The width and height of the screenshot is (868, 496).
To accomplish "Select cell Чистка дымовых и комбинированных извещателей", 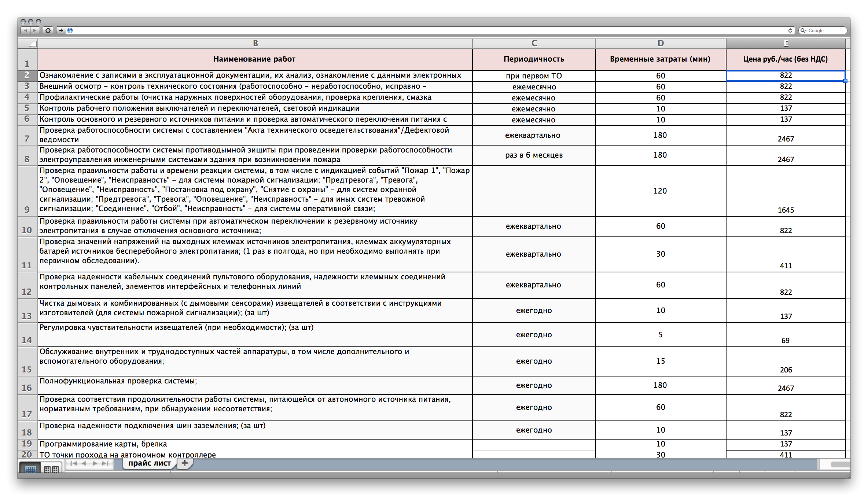I will 255,311.
